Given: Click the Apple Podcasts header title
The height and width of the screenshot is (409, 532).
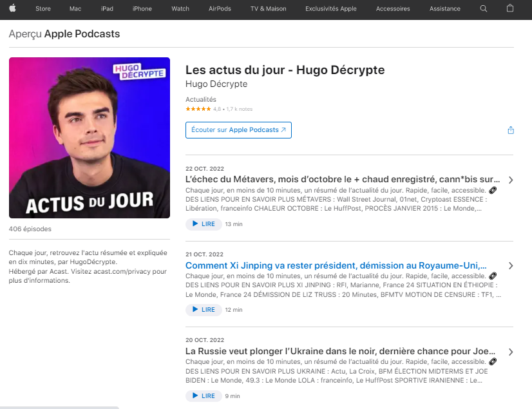Looking at the screenshot, I should [82, 34].
